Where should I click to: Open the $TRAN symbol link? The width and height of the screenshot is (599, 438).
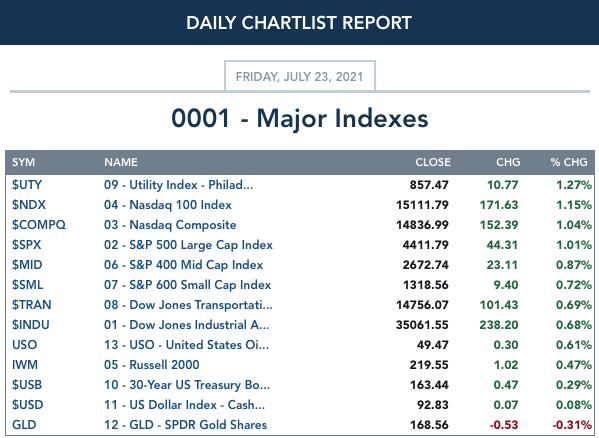pyautogui.click(x=31, y=305)
